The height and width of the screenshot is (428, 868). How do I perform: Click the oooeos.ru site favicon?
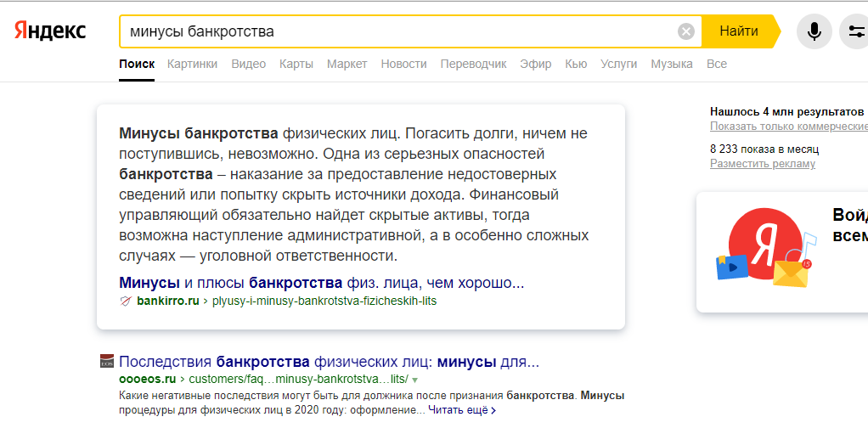click(x=106, y=360)
